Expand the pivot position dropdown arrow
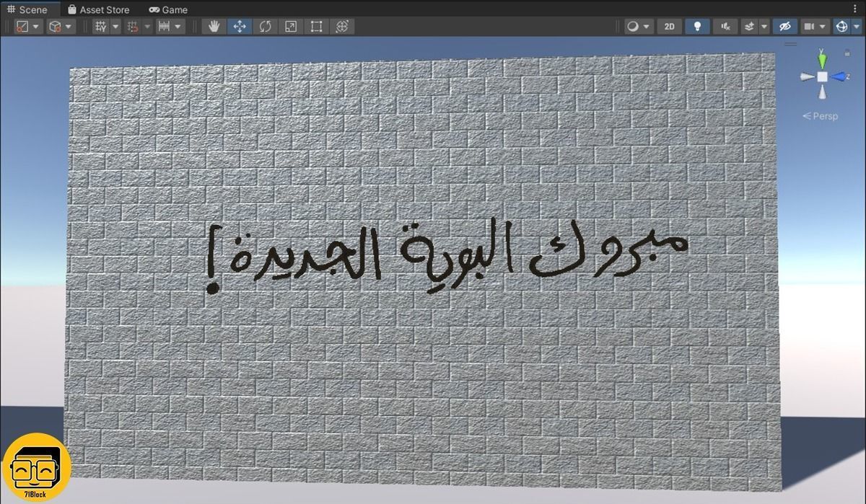The height and width of the screenshot is (504, 866). (x=37, y=27)
